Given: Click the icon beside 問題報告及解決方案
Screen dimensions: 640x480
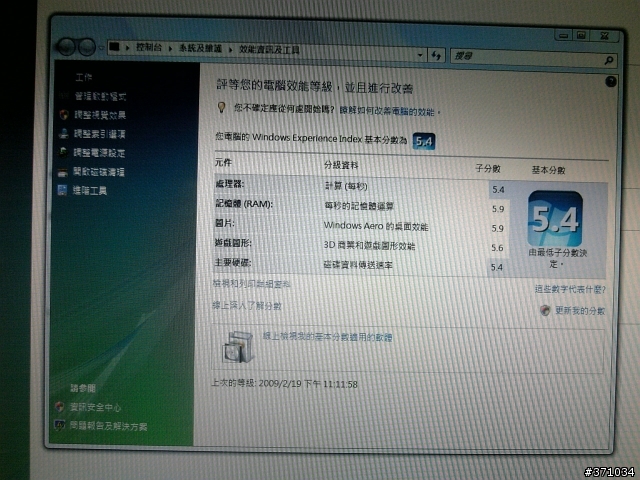Looking at the screenshot, I should (x=59, y=426).
